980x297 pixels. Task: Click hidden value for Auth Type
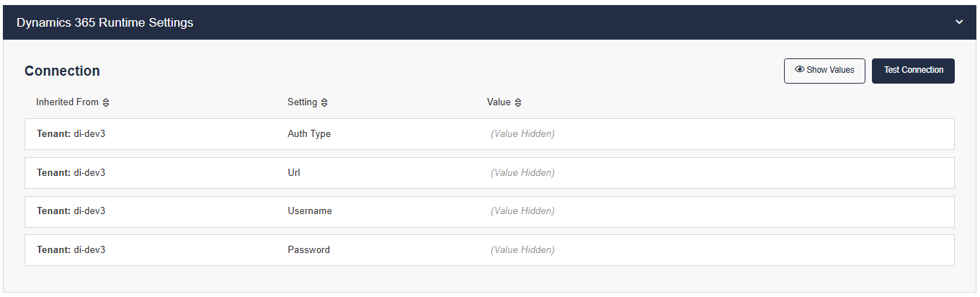[x=522, y=134]
